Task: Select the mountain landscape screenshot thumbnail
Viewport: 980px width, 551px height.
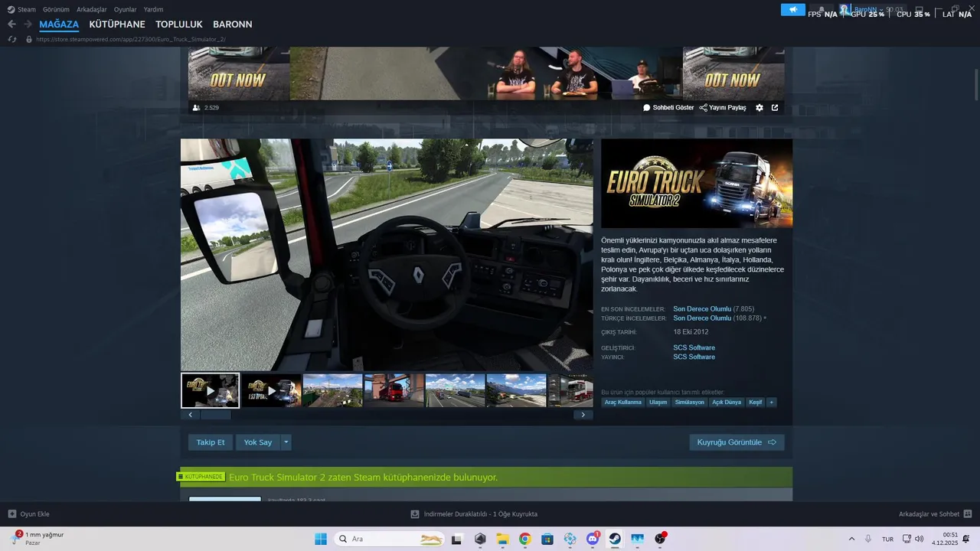Action: [x=516, y=390]
